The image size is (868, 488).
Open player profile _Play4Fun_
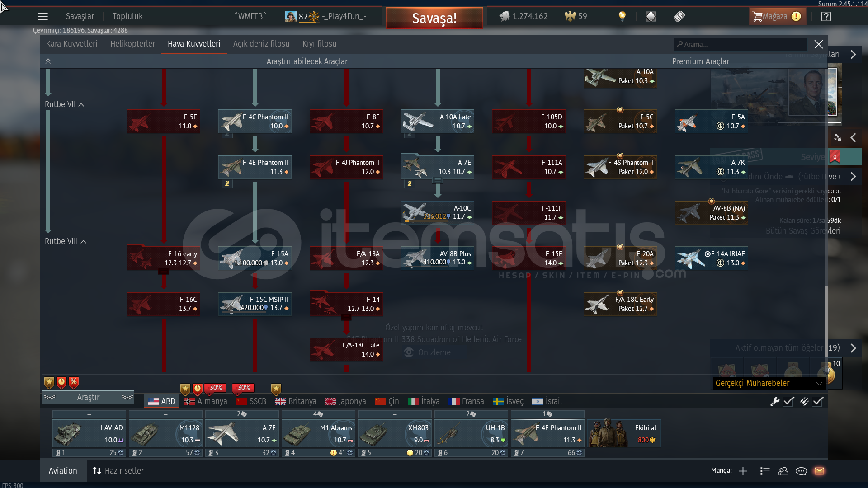326,16
